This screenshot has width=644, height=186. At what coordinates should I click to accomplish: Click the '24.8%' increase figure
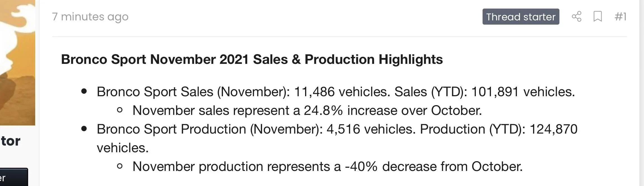tap(323, 110)
